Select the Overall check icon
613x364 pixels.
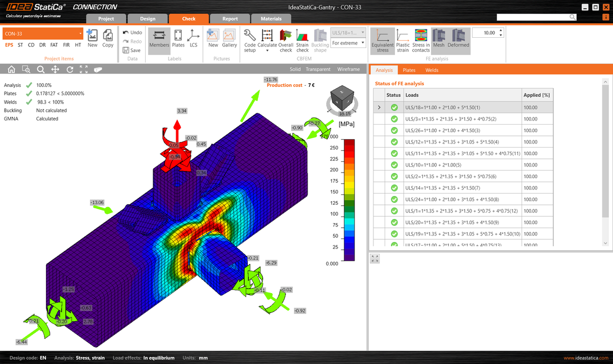(285, 40)
